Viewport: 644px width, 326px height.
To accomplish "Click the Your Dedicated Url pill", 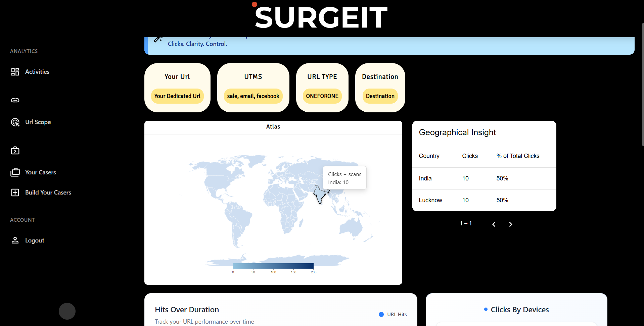I will pos(177,96).
